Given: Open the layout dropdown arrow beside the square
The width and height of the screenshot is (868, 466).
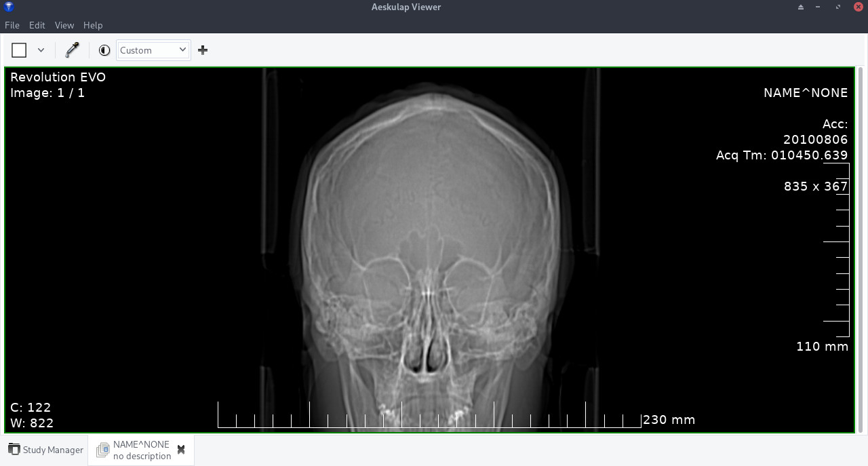Looking at the screenshot, I should pos(41,50).
